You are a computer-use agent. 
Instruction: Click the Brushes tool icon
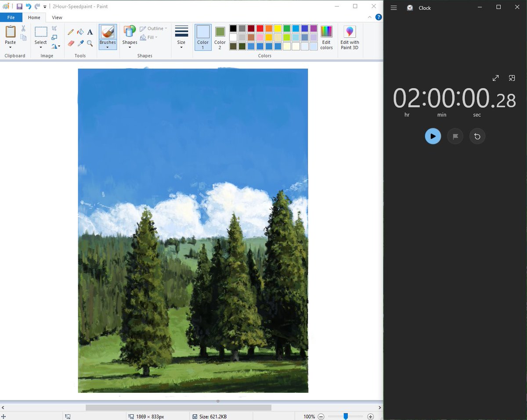[108, 32]
